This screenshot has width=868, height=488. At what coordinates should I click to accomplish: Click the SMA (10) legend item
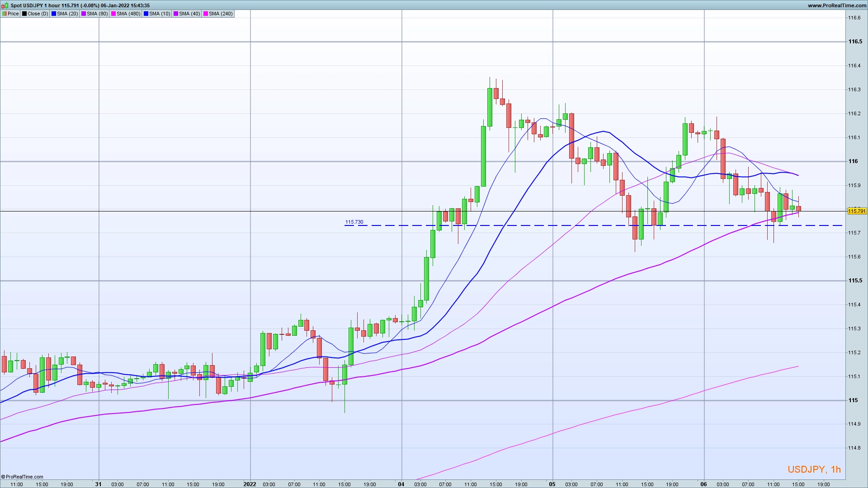click(x=157, y=14)
